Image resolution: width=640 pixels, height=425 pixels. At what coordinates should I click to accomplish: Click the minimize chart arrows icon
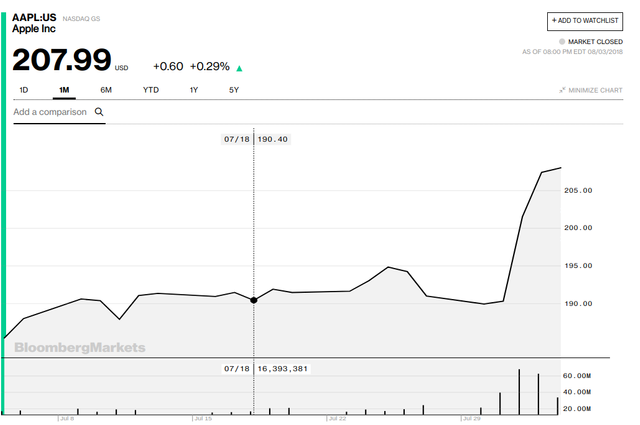coord(562,90)
